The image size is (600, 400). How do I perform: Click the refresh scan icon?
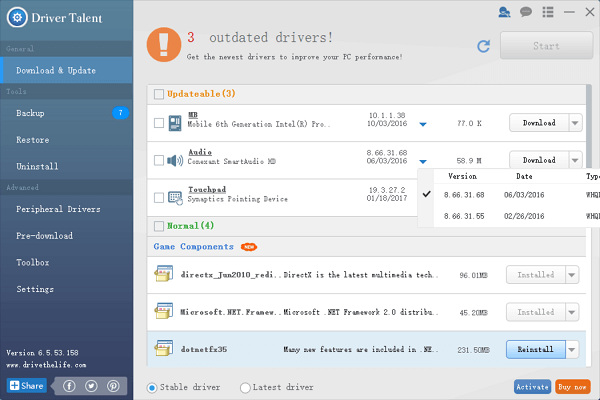484,46
